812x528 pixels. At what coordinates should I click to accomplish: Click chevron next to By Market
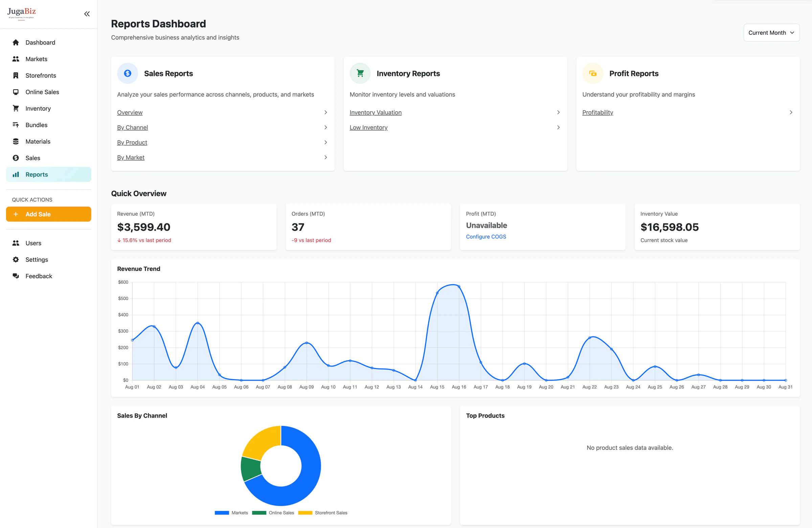326,158
